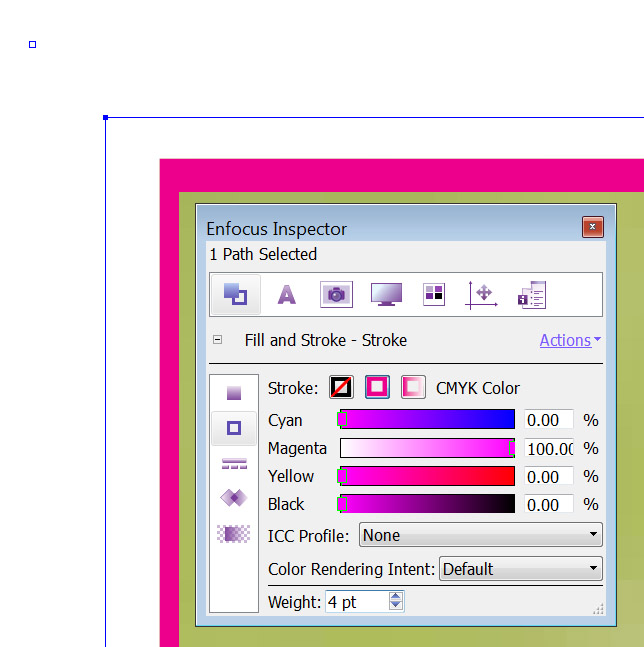Open the Color Rendering Intent dropdown
644x647 pixels.
pyautogui.click(x=521, y=568)
